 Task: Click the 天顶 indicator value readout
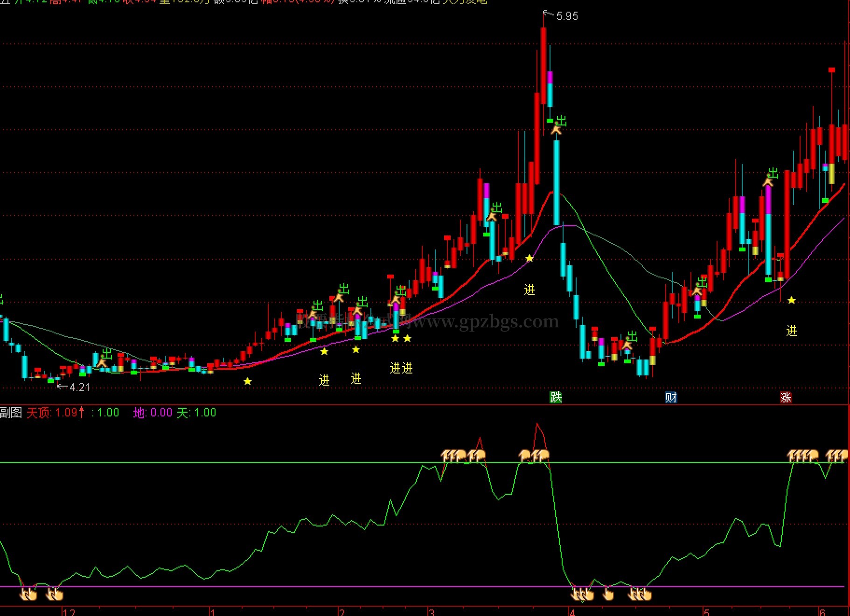pos(56,412)
